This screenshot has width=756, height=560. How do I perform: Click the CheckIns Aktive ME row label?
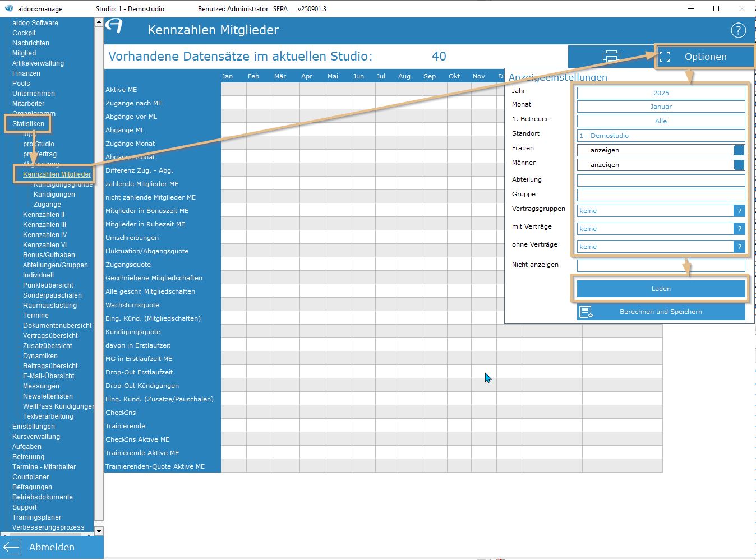[x=137, y=439]
